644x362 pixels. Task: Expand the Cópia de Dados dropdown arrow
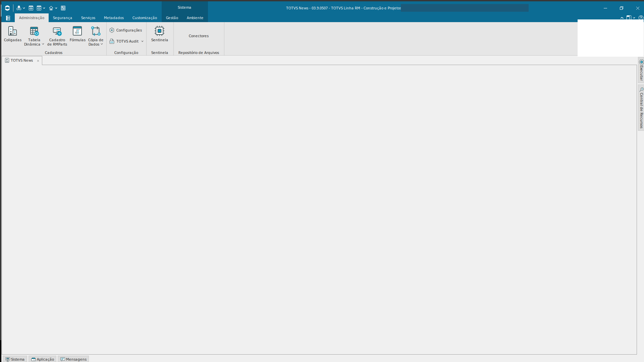[x=102, y=44]
